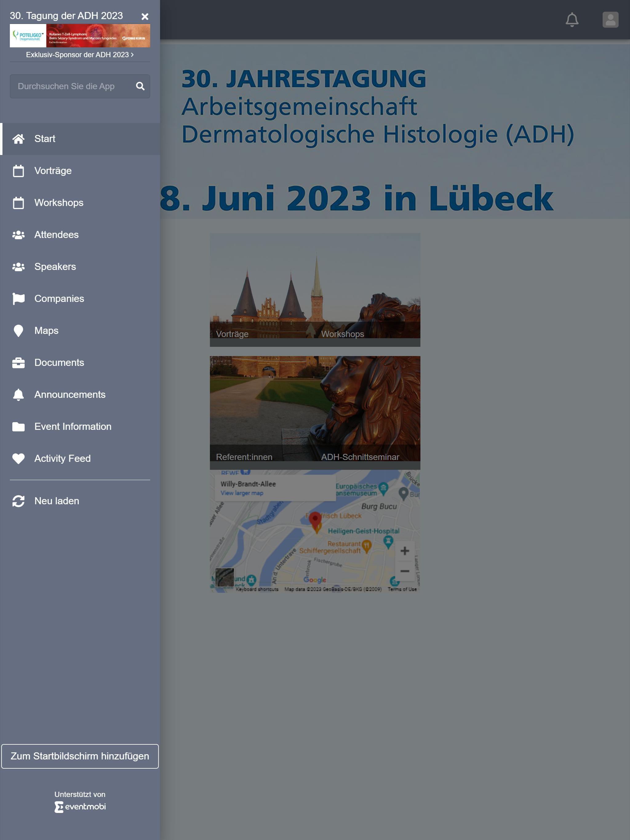Open Workshops in the sidebar
Screen dimensions: 630x840
[x=80, y=203]
